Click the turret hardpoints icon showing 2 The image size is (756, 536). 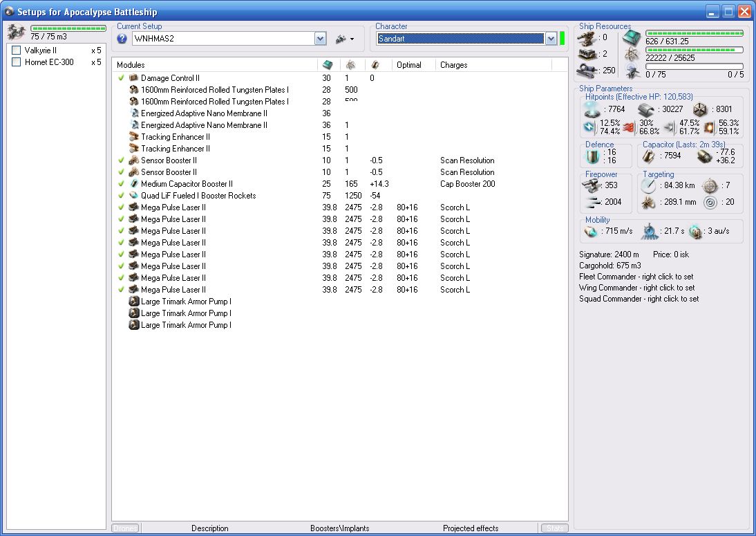click(x=588, y=54)
